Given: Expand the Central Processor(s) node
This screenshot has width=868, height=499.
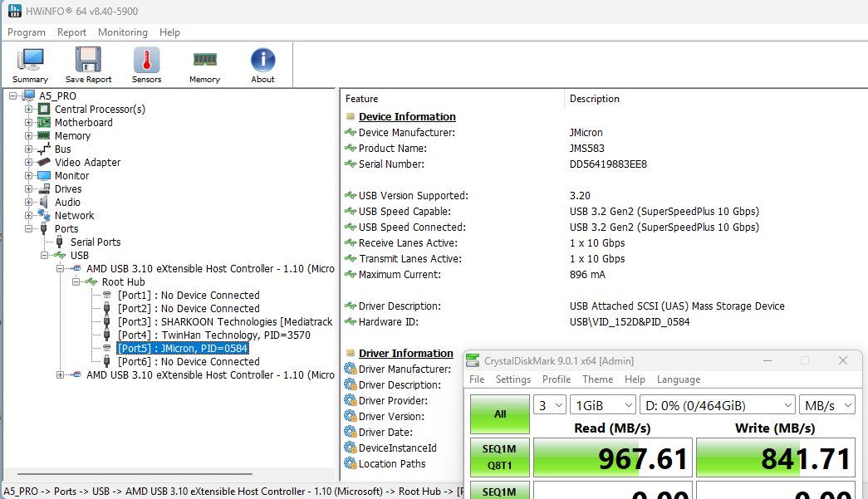Looking at the screenshot, I should pyautogui.click(x=29, y=110).
